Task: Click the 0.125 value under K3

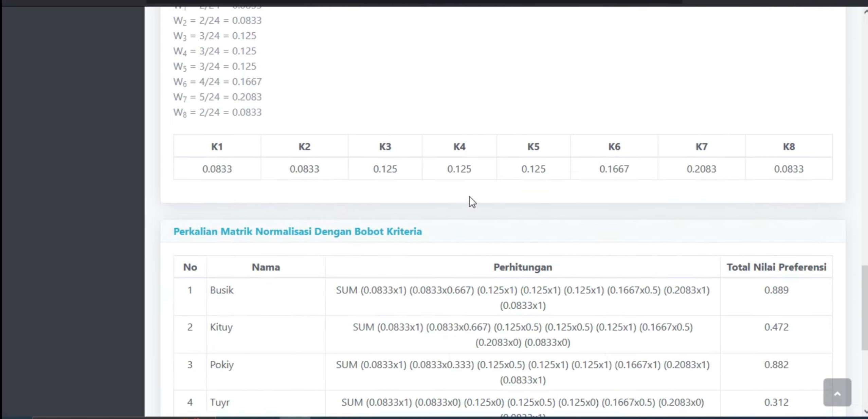Action: coord(385,169)
